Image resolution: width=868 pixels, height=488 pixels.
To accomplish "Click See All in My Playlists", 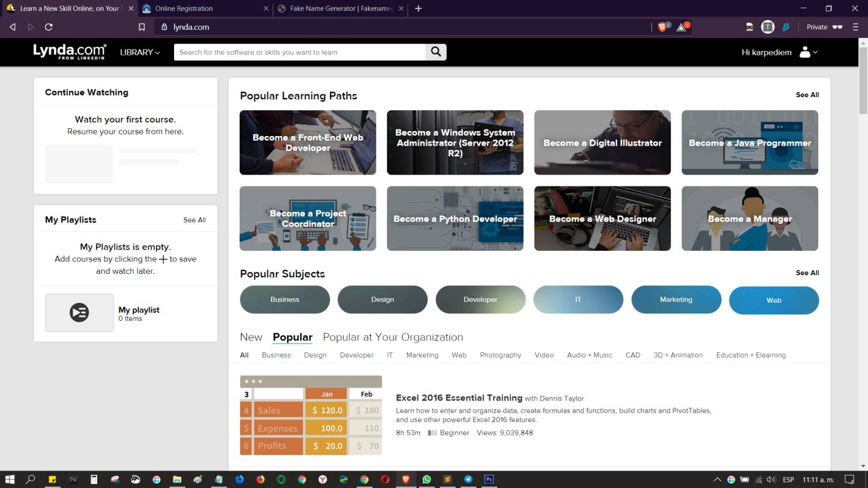I will (x=194, y=220).
